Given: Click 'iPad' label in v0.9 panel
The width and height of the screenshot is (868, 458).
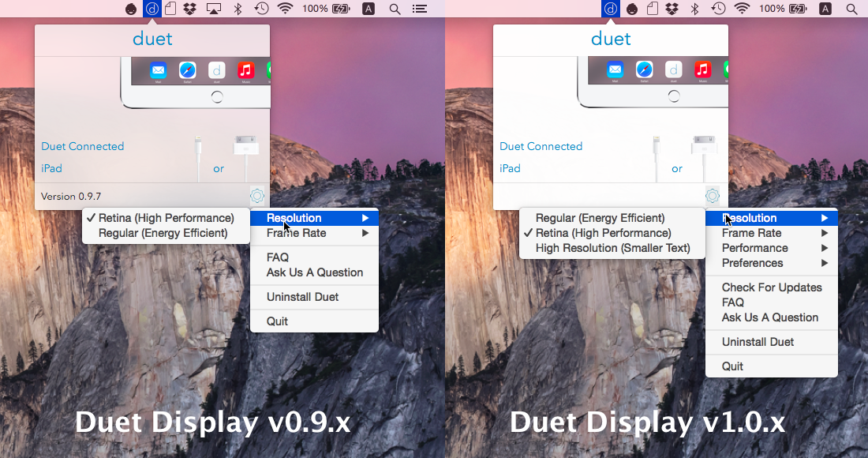Looking at the screenshot, I should [51, 168].
